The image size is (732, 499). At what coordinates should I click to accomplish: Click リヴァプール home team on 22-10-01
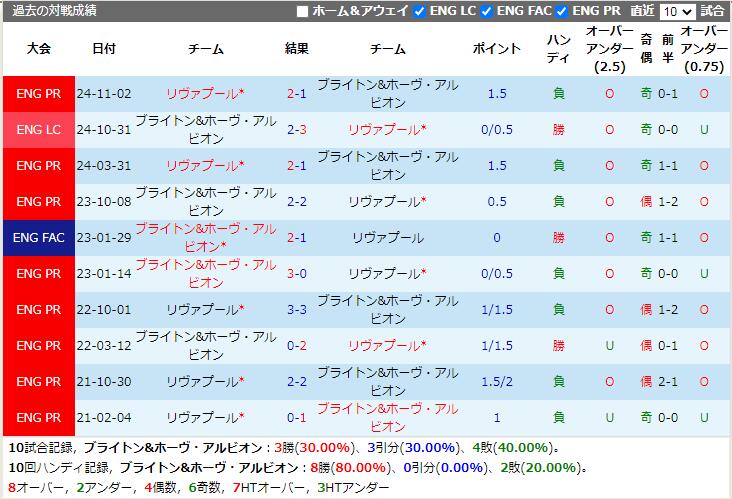(x=205, y=309)
